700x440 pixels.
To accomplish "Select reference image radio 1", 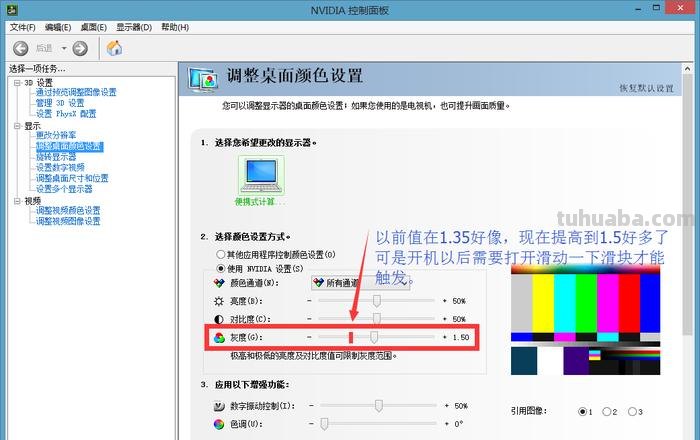I will [582, 411].
